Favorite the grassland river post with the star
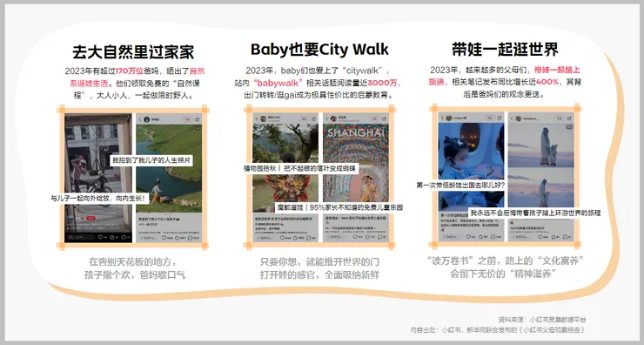Image resolution: width=644 pixels, height=345 pixels. point(177,238)
